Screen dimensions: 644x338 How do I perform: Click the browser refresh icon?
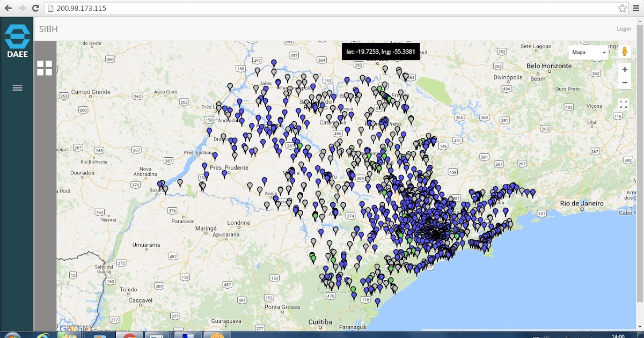click(x=35, y=8)
